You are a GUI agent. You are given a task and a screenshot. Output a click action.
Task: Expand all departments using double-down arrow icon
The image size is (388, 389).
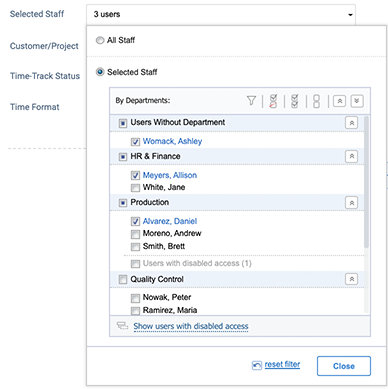coord(357,101)
